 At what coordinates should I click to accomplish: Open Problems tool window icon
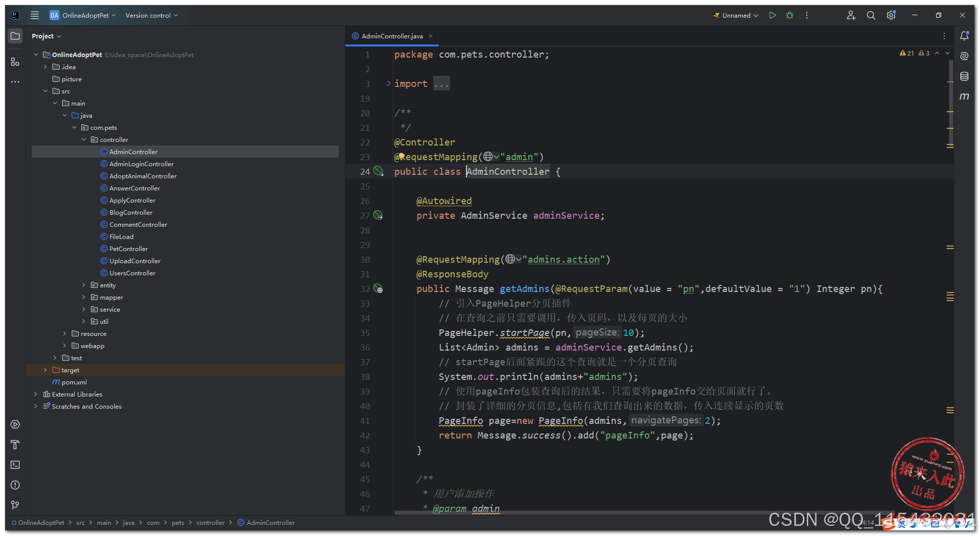pyautogui.click(x=15, y=485)
